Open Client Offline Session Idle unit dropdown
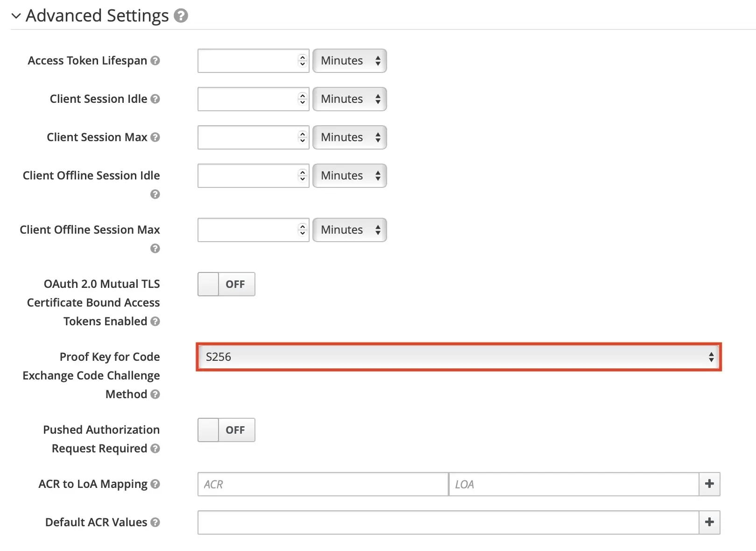The height and width of the screenshot is (551, 756). [x=350, y=176]
